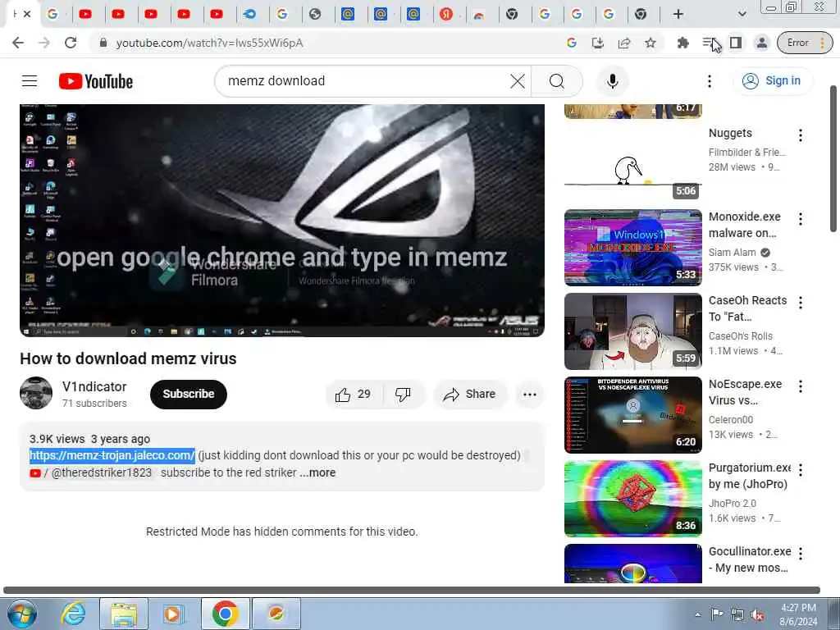
Task: Click Action Center flag tray icon
Action: [x=717, y=615]
